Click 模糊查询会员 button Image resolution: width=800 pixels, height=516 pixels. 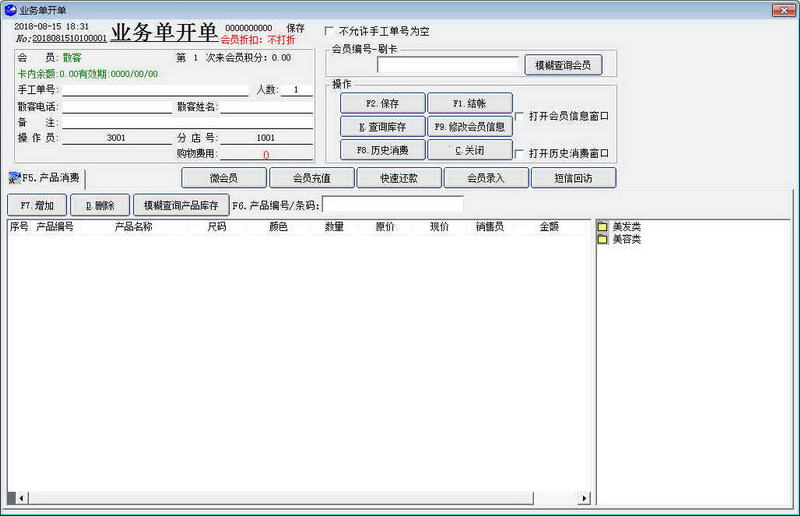point(563,65)
